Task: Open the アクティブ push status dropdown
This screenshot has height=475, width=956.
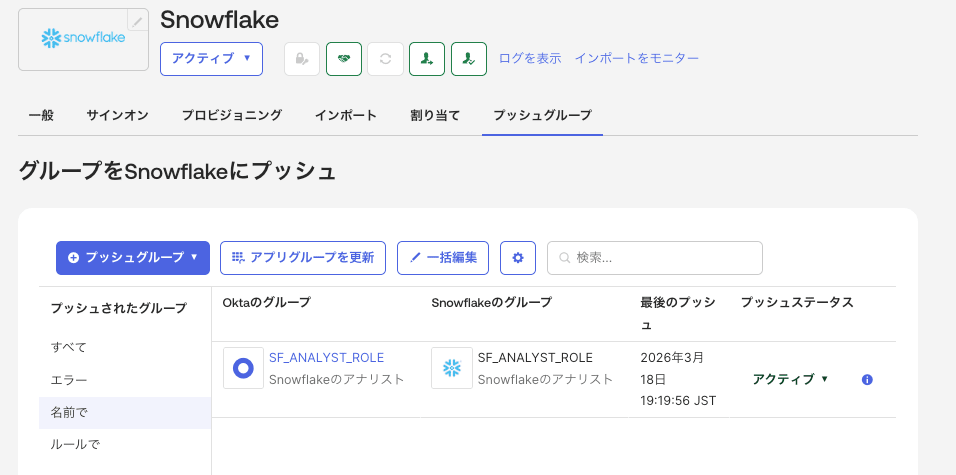Action: [790, 379]
